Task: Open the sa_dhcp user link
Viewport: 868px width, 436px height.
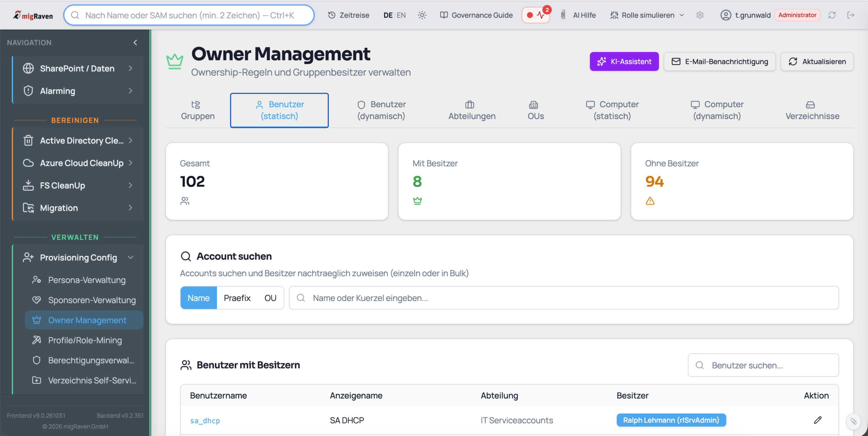Action: 205,420
